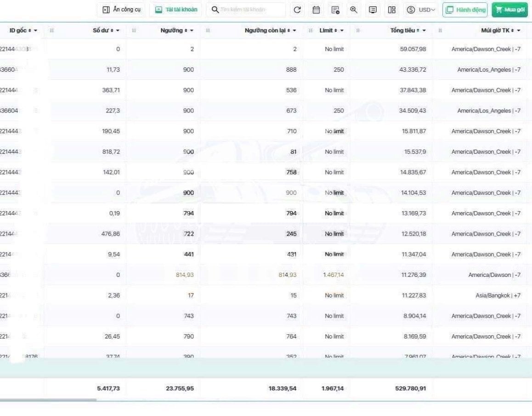Expand Múi giờ TK dropdown arrow
Screen dimensions: 532x416
[518, 30]
